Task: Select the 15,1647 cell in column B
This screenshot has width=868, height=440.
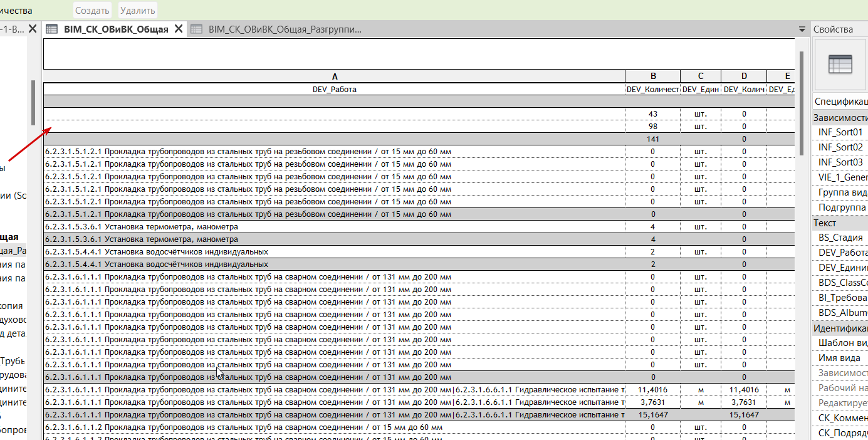Action: coord(652,415)
